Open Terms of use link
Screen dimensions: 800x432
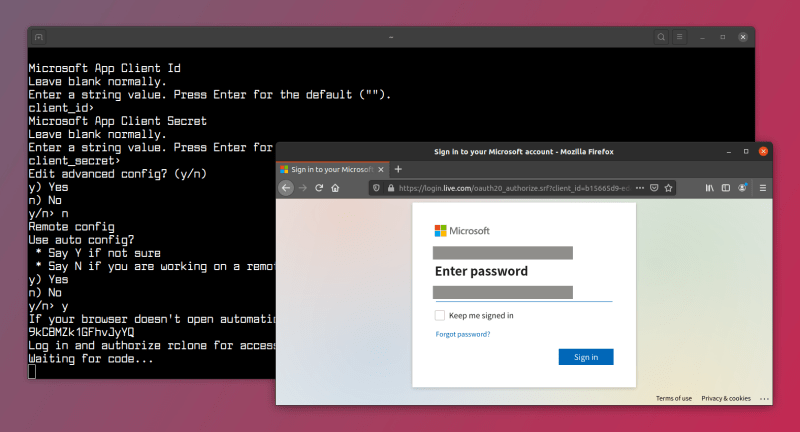pos(673,398)
